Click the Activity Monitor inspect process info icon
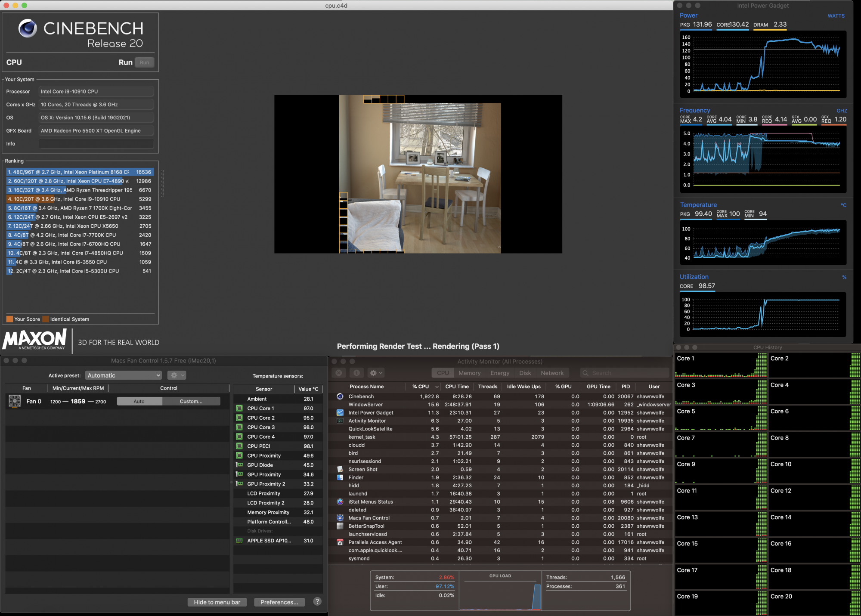The width and height of the screenshot is (861, 616). coord(356,373)
